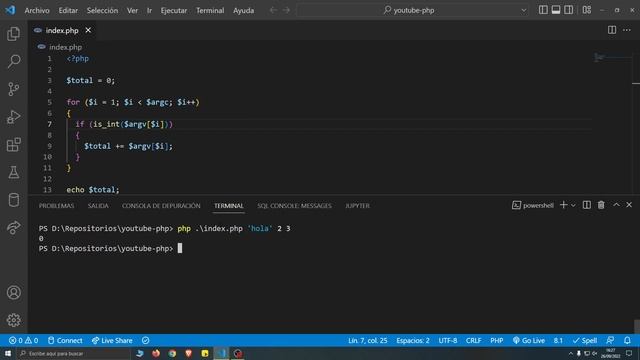Open the database cylinder view
Screen dimensions: 640x360
click(13, 200)
